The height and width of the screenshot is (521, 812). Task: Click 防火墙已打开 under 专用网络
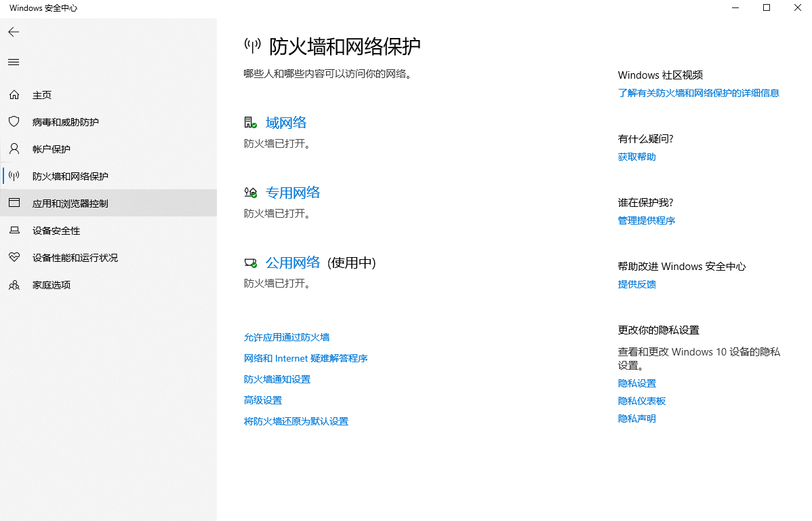(x=277, y=214)
